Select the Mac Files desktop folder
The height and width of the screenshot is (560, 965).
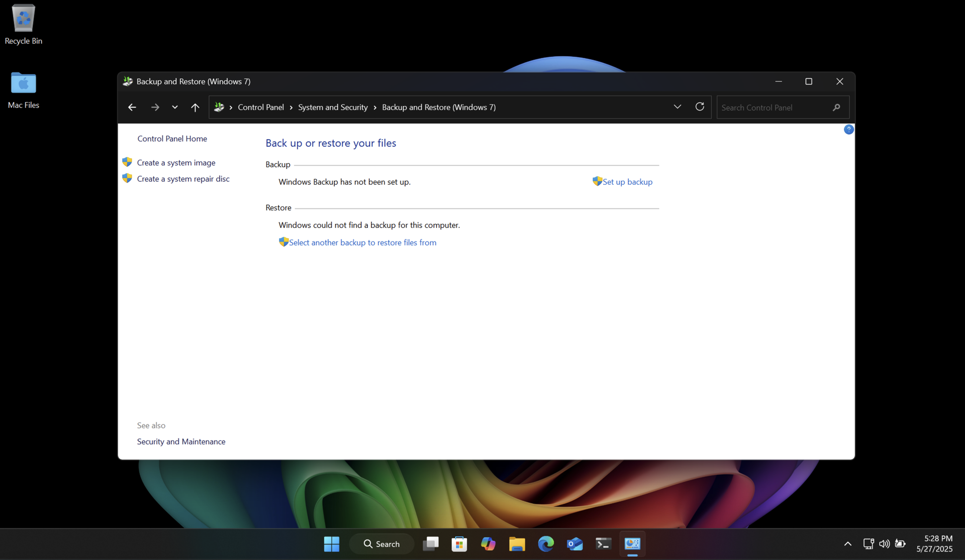[x=23, y=90]
